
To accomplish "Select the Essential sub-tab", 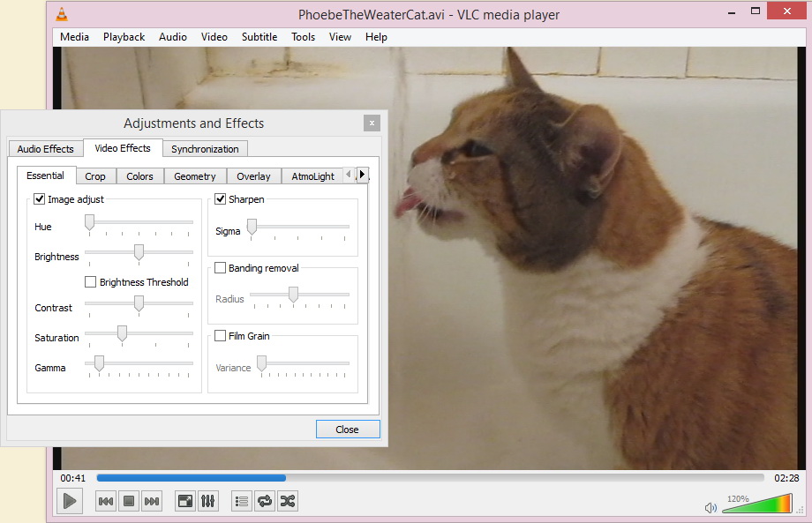I will point(46,176).
